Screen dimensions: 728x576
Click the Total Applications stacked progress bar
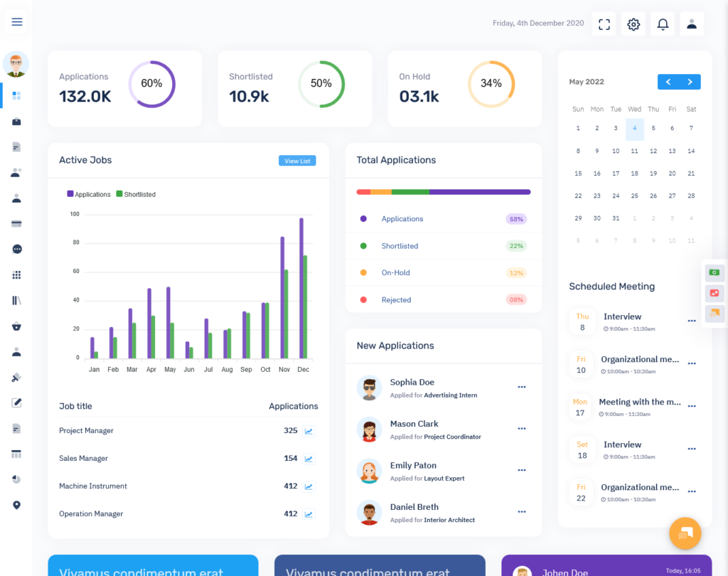coord(444,192)
